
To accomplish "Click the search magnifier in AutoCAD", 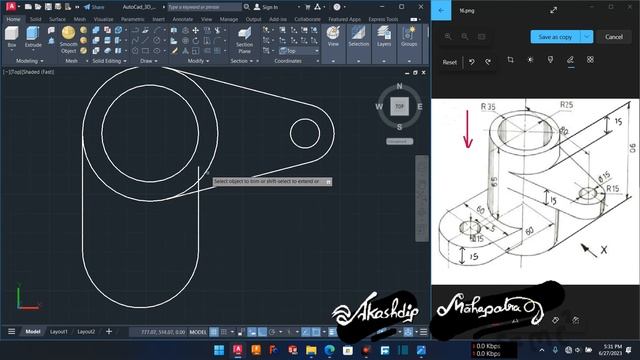I will pos(247,7).
